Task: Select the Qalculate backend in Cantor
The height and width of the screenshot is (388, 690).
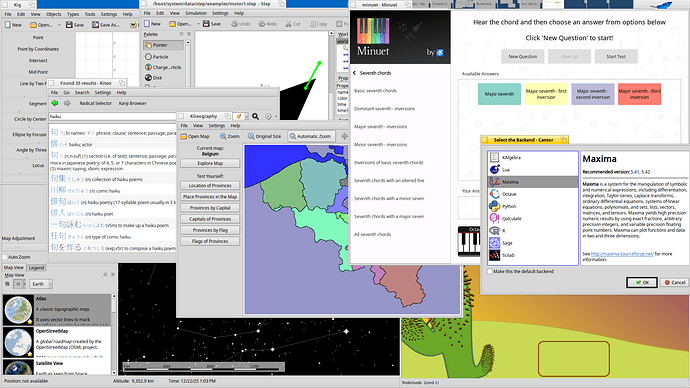Action: [533, 219]
